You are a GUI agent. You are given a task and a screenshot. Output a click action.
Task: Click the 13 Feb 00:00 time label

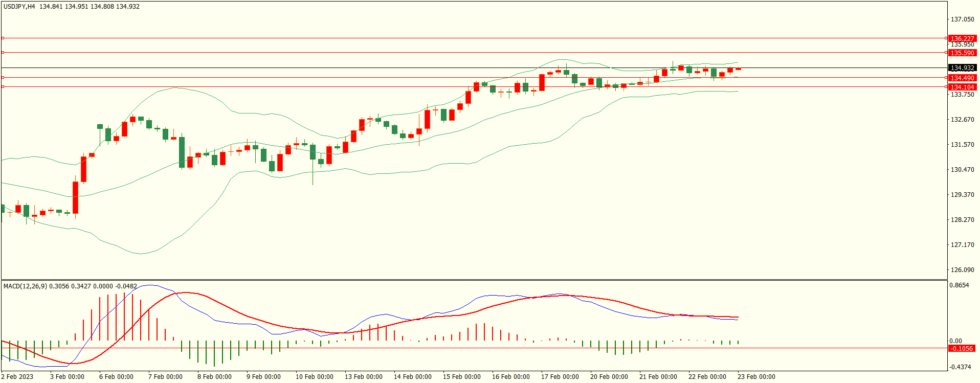tap(363, 377)
